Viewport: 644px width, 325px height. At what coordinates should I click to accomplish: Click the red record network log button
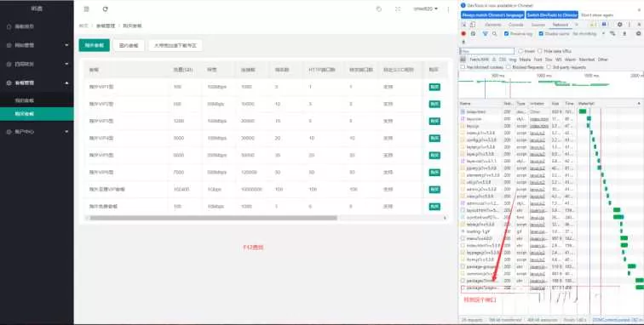(x=463, y=34)
